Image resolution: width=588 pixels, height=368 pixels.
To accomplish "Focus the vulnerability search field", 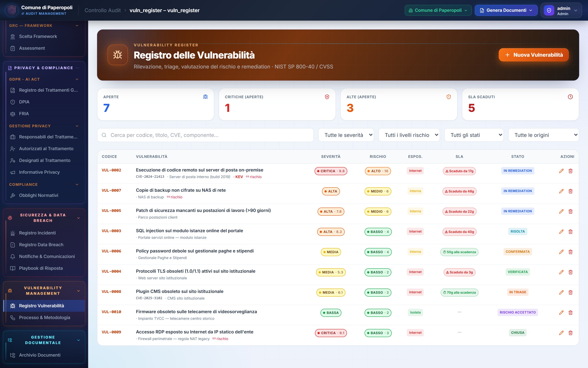I will [x=205, y=135].
